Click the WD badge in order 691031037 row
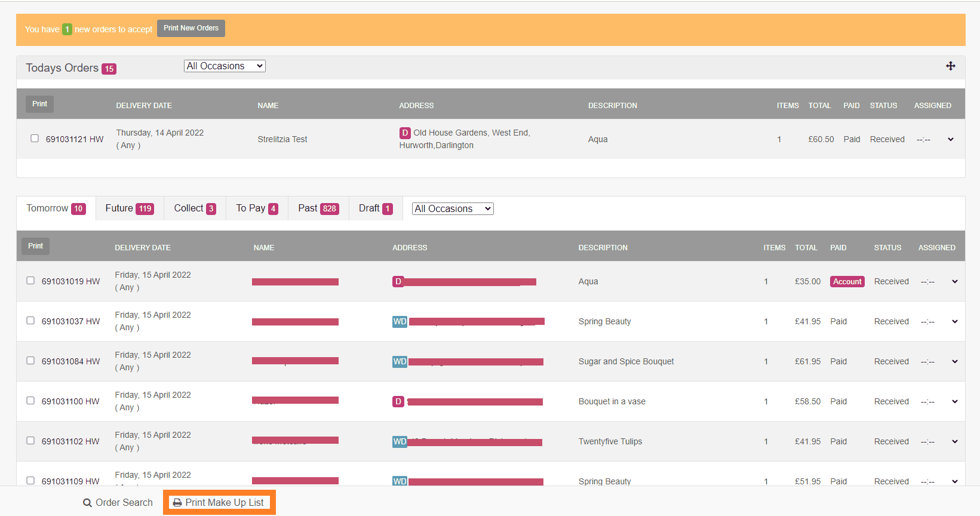This screenshot has height=516, width=980. pos(400,321)
